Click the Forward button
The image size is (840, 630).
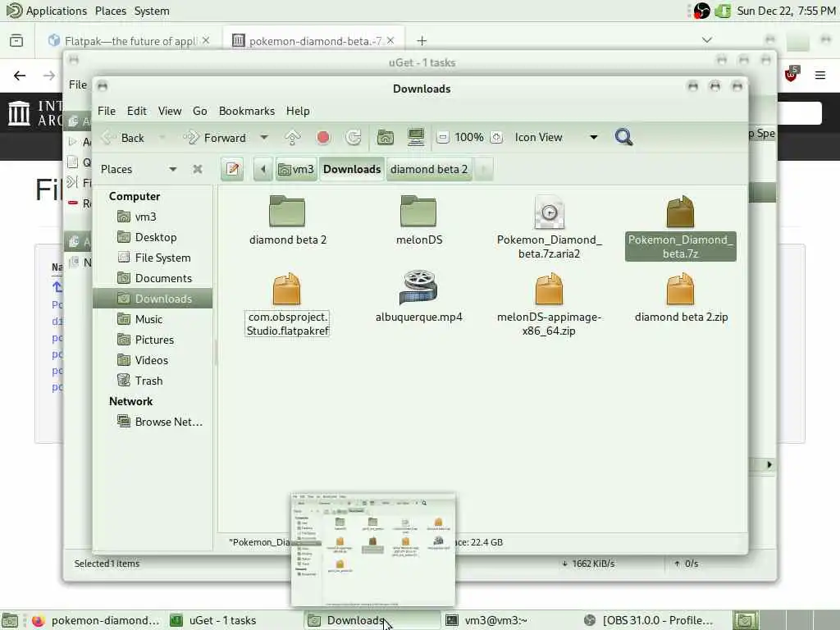[x=216, y=138]
